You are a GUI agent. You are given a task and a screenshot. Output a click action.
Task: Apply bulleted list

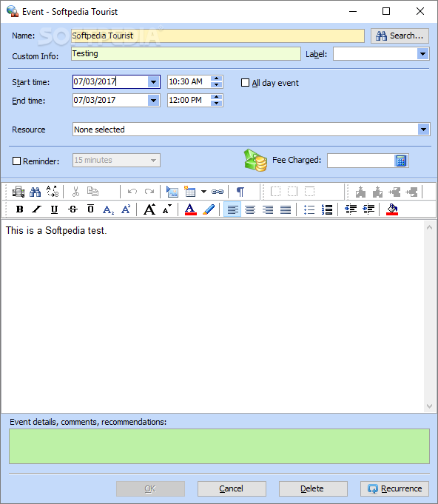pyautogui.click(x=309, y=209)
